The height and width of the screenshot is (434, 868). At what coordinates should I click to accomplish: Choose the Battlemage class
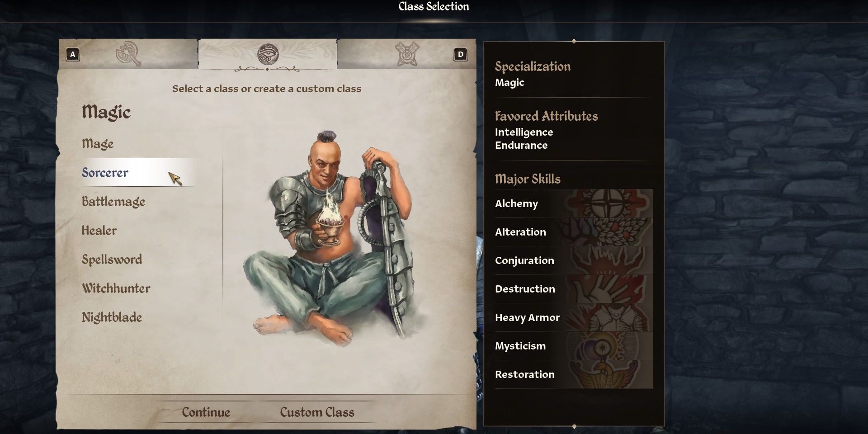(x=113, y=202)
